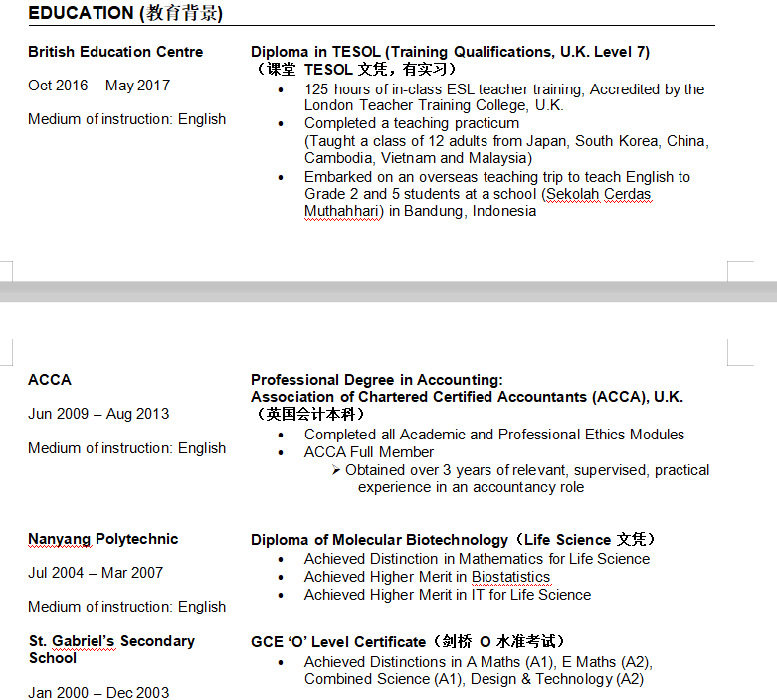Place cursor on Jun 2009 – Aug 2013 date

tap(98, 414)
